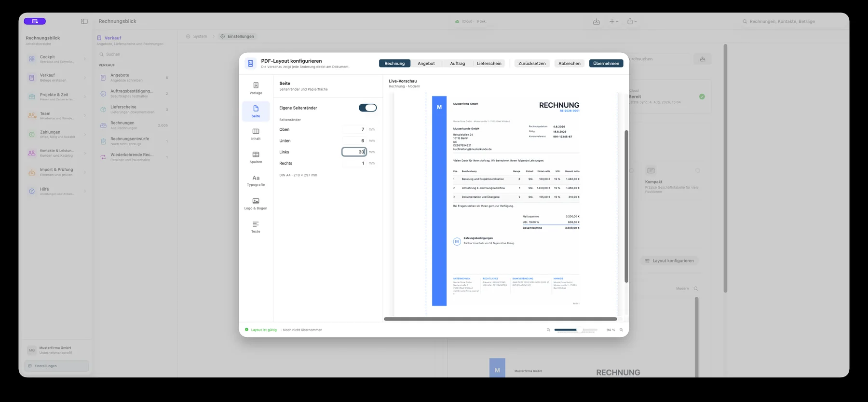The height and width of the screenshot is (402, 868).
Task: Click the Abbrechen button
Action: click(x=570, y=64)
